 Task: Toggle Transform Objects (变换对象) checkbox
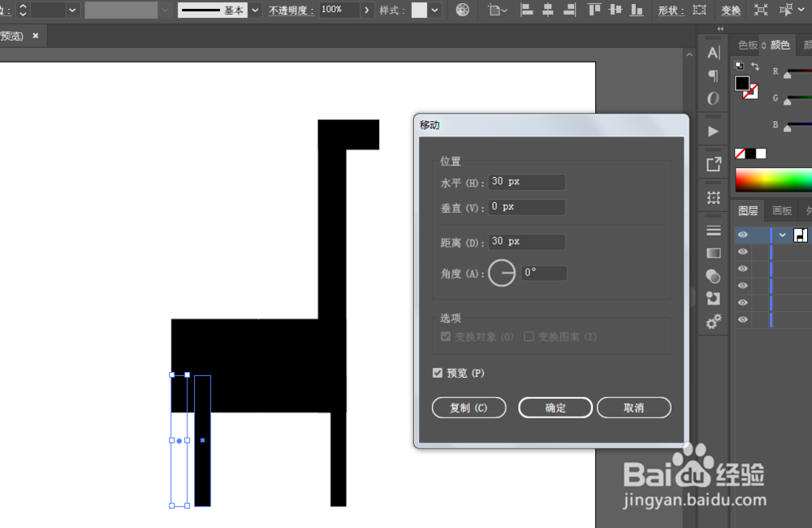(x=445, y=337)
